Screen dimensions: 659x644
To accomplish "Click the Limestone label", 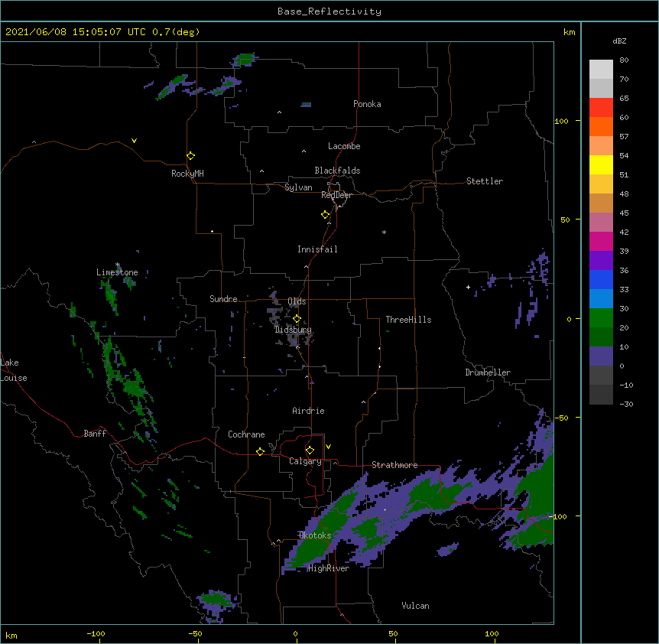I will (x=117, y=272).
